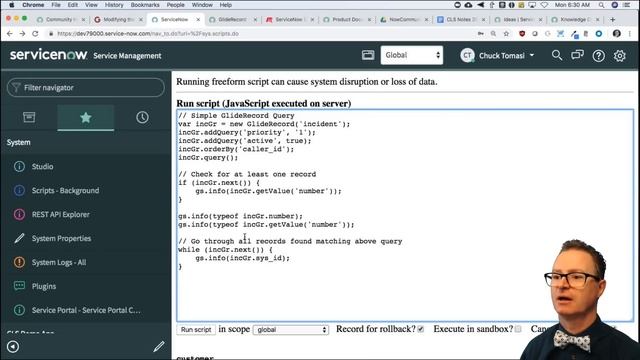The image size is (640, 360).
Task: Go back in browser
Action: click(x=10, y=33)
